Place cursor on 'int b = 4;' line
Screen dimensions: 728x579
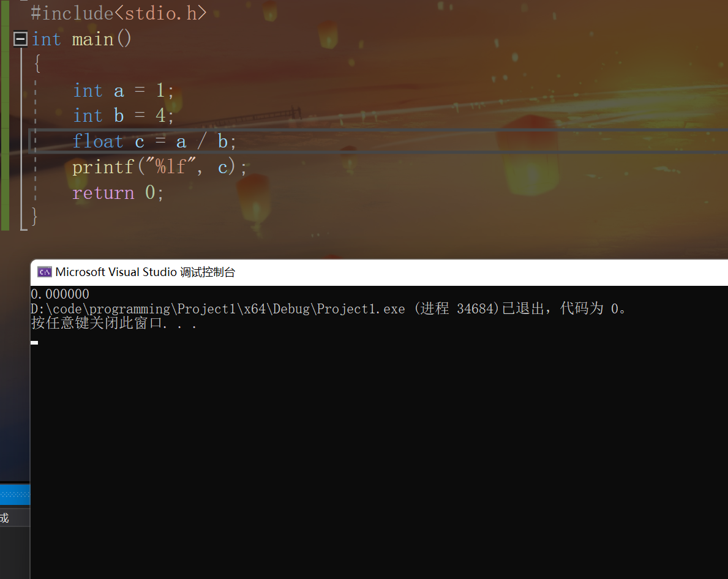click(x=123, y=116)
